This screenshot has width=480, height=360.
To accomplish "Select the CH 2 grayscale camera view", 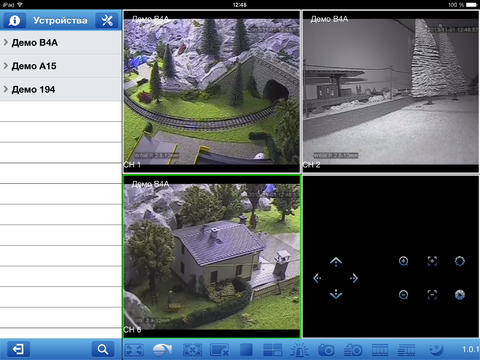I will pyautogui.click(x=390, y=91).
